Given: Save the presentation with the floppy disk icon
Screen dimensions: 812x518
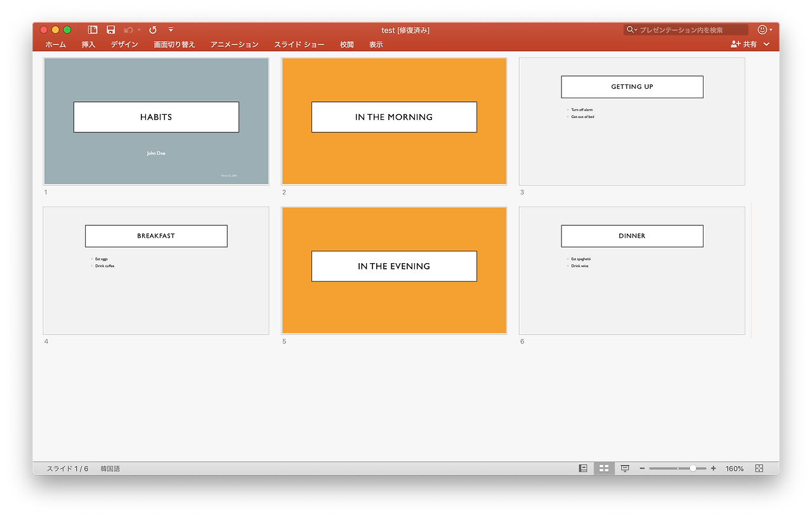Looking at the screenshot, I should pyautogui.click(x=111, y=30).
